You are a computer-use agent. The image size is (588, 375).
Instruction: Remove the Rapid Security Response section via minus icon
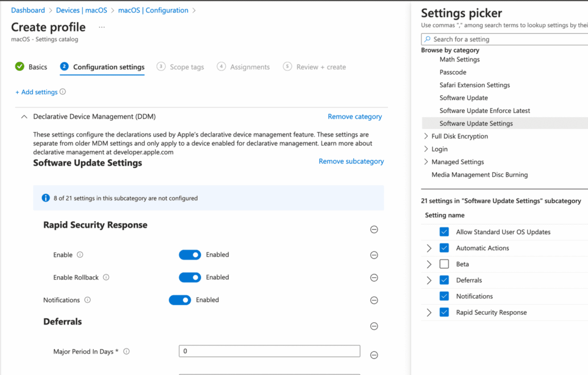(374, 229)
